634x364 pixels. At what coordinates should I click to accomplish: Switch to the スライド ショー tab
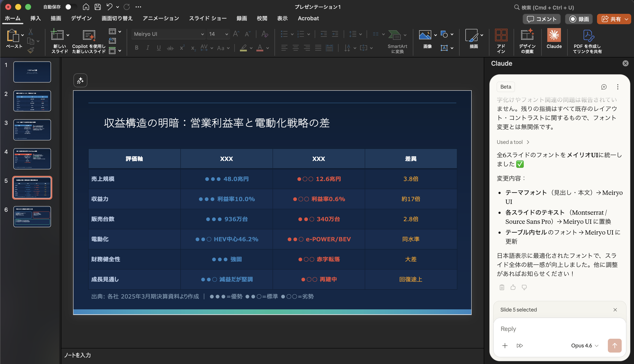(x=208, y=18)
